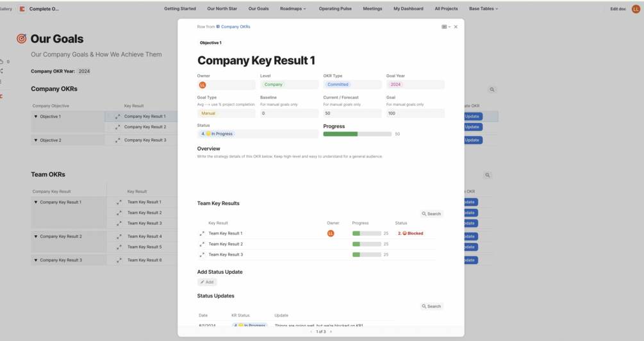Open the Operating Pulse page tab

[335, 8]
